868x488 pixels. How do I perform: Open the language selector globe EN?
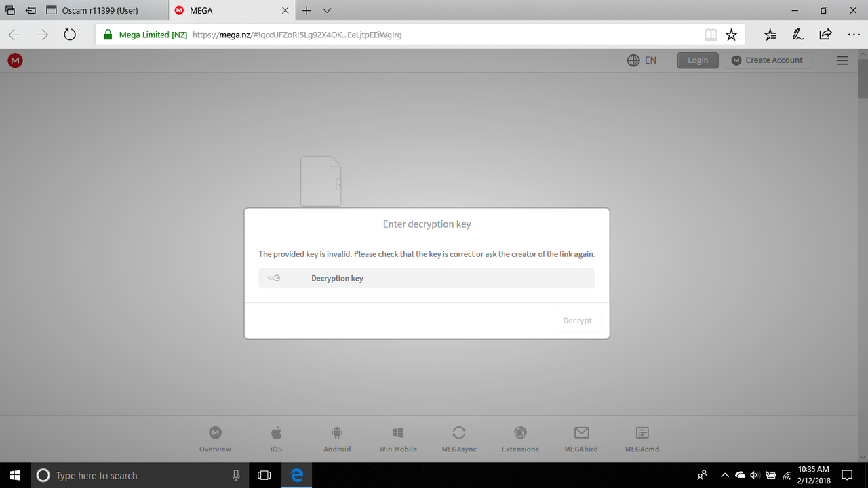[642, 60]
